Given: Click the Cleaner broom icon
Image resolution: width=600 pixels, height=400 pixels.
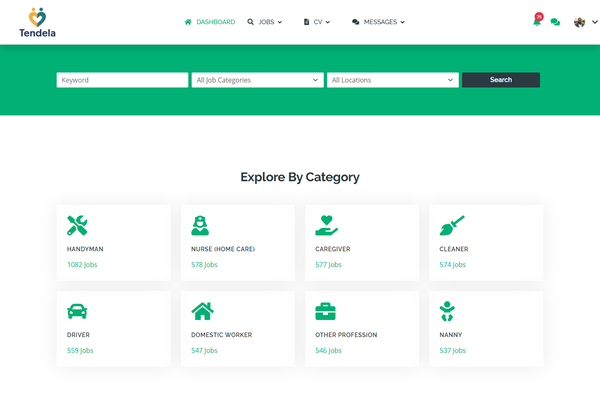Looking at the screenshot, I should 451,225.
